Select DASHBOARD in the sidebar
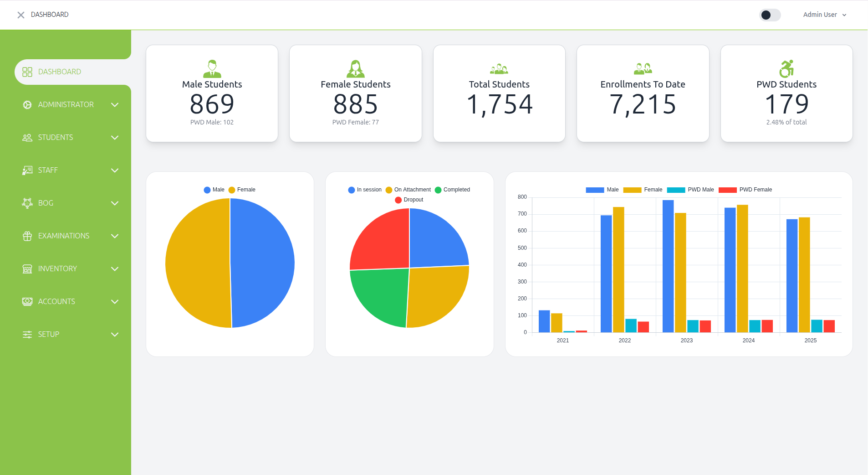 73,72
